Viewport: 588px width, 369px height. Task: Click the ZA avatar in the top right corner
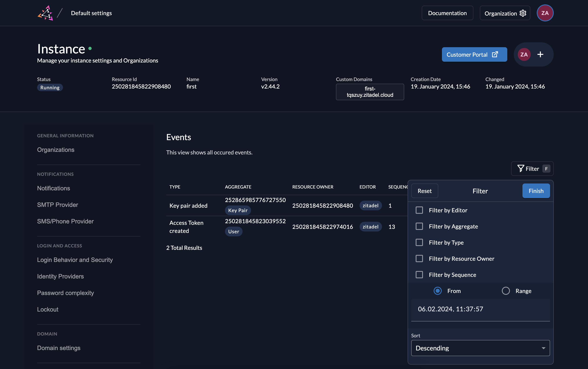tap(545, 13)
